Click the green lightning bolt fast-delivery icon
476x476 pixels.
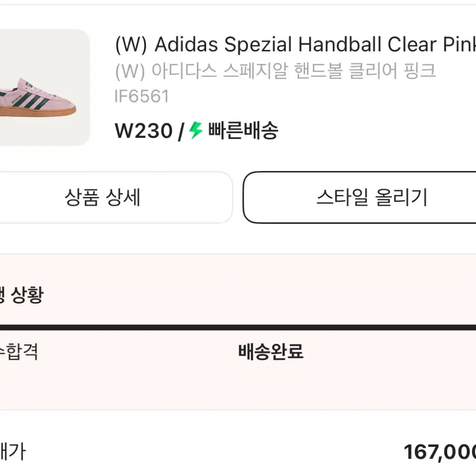(196, 131)
